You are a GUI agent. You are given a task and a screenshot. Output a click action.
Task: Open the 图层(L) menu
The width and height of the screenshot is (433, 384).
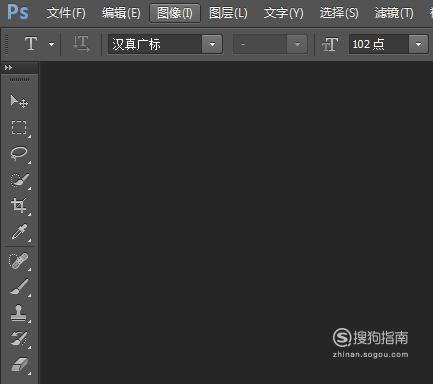click(x=228, y=13)
